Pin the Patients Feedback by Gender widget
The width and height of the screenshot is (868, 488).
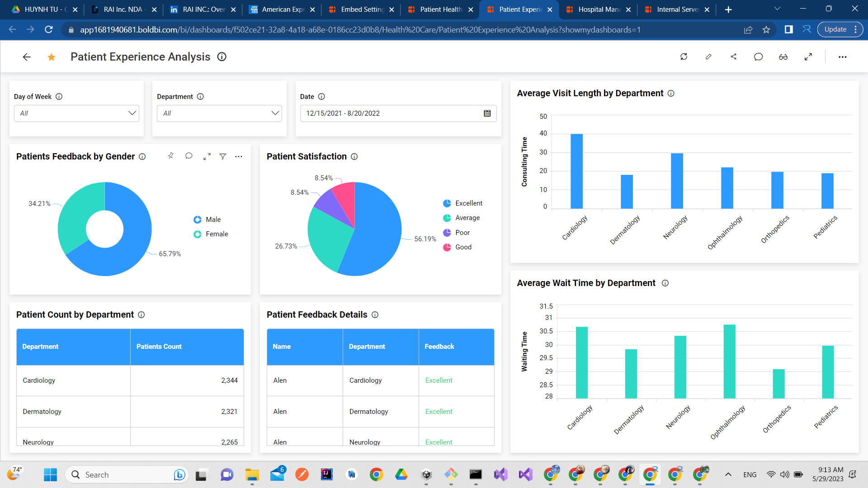pyautogui.click(x=170, y=156)
